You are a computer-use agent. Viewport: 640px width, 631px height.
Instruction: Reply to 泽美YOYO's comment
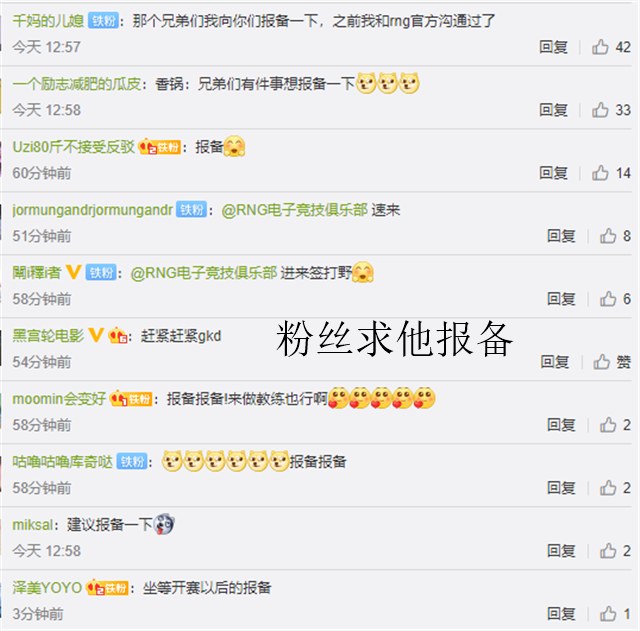(561, 614)
